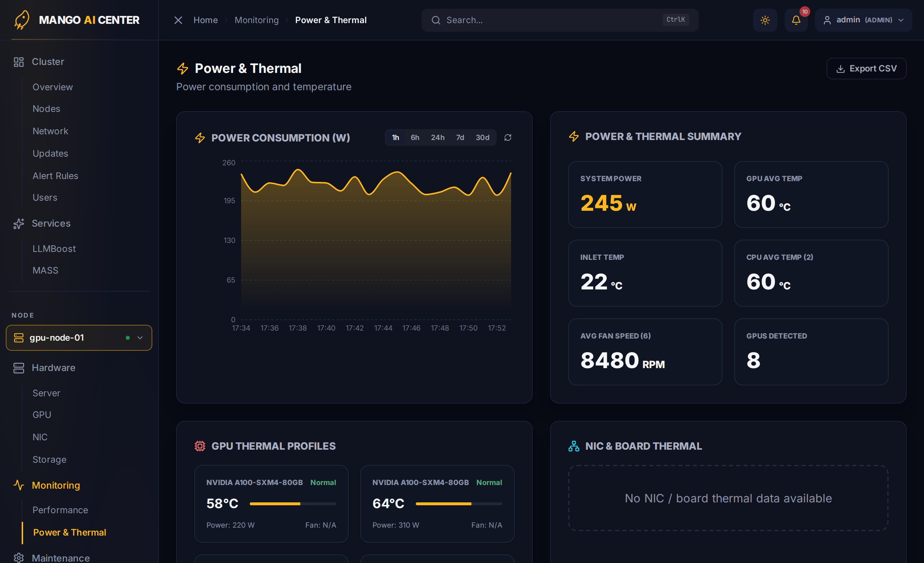Click the GPUs Detected card
924x563 pixels.
pyautogui.click(x=811, y=352)
